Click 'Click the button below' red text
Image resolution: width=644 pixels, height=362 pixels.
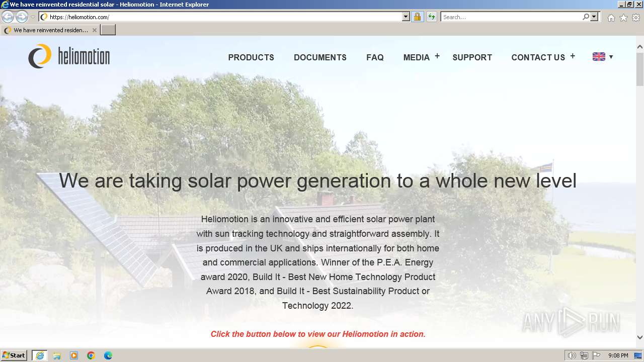click(x=318, y=334)
